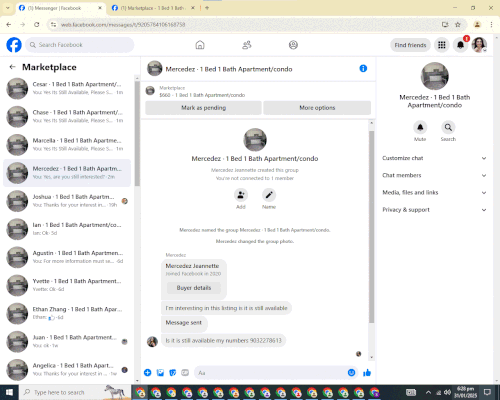Open Agustin conversation in list
Screen dimensions: 500x400
[x=67, y=257]
